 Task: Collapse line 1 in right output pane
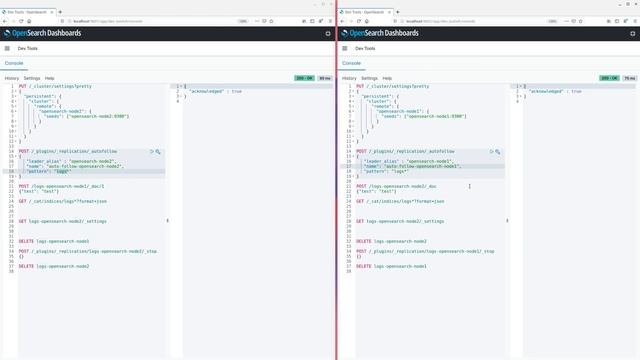click(x=521, y=87)
